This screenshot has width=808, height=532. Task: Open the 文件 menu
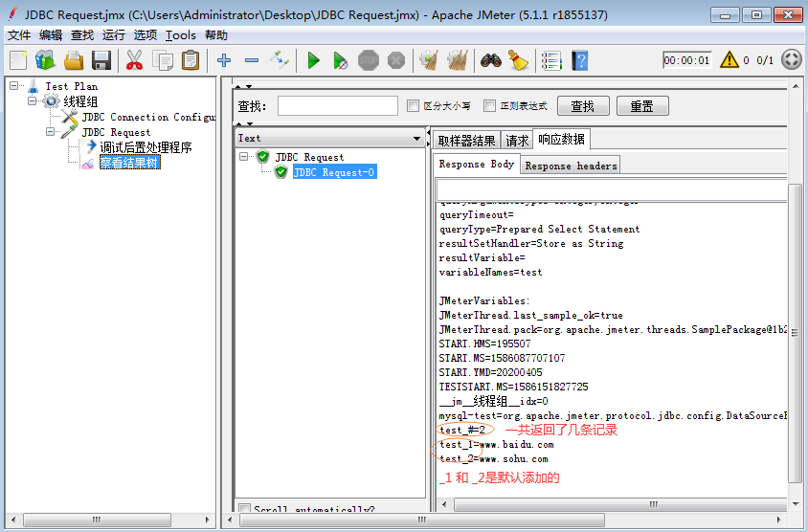(19, 35)
